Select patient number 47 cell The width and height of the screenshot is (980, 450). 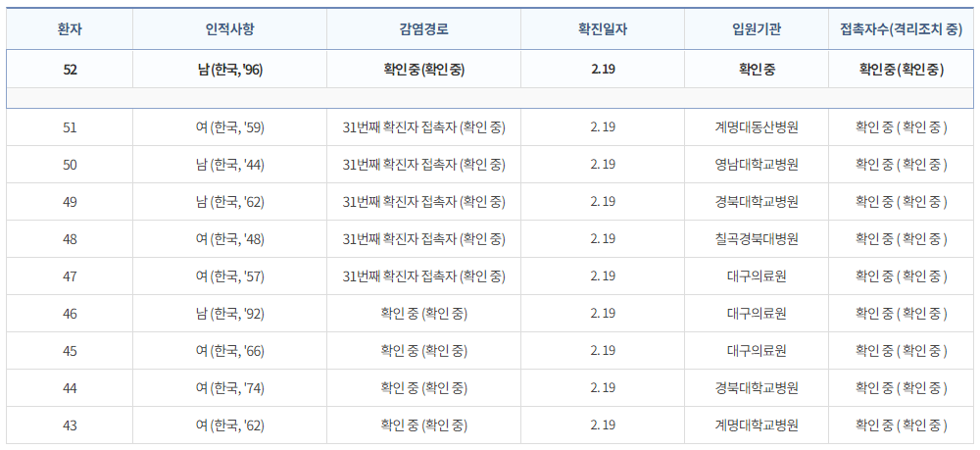(x=70, y=275)
